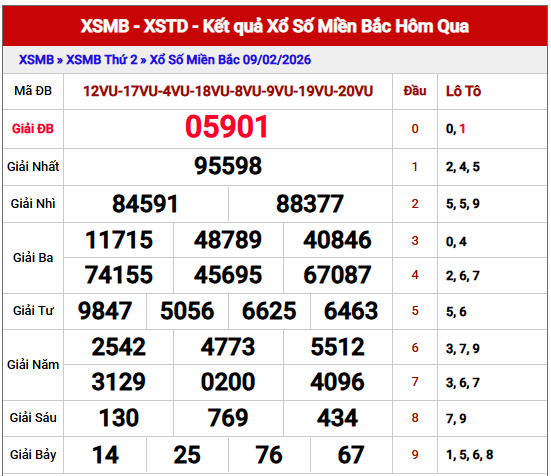Screen dimensions: 551x476
Task: Select third prize number 67087
Action: [337, 275]
